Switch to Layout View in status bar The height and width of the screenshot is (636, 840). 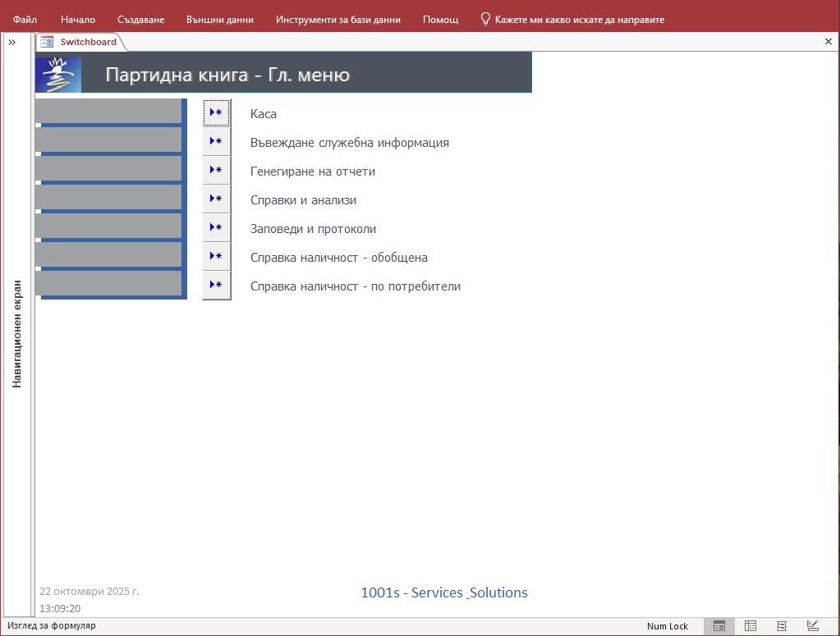pos(781,626)
